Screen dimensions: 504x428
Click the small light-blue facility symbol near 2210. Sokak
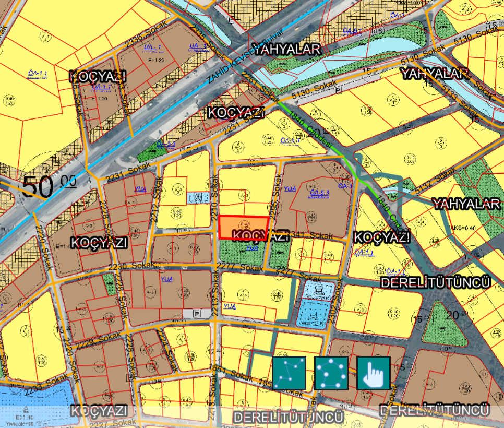coord(196,198)
